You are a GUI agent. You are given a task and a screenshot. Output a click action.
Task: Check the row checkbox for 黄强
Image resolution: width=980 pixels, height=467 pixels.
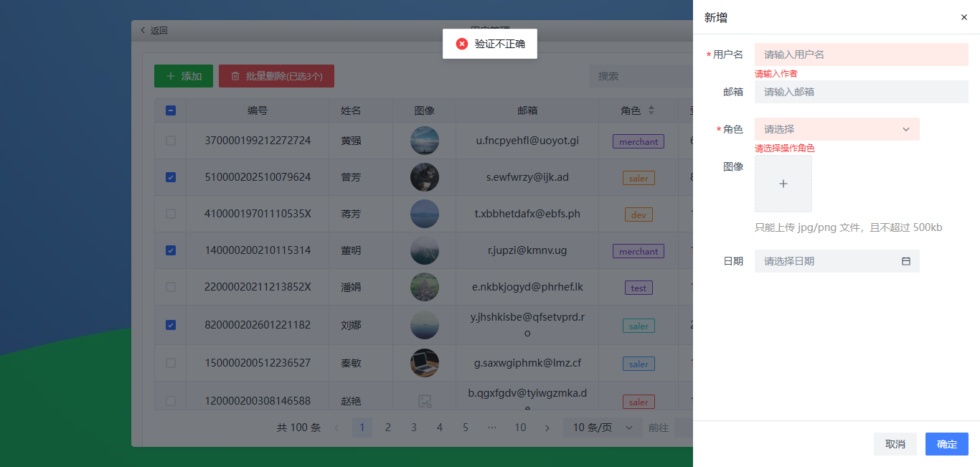click(171, 141)
